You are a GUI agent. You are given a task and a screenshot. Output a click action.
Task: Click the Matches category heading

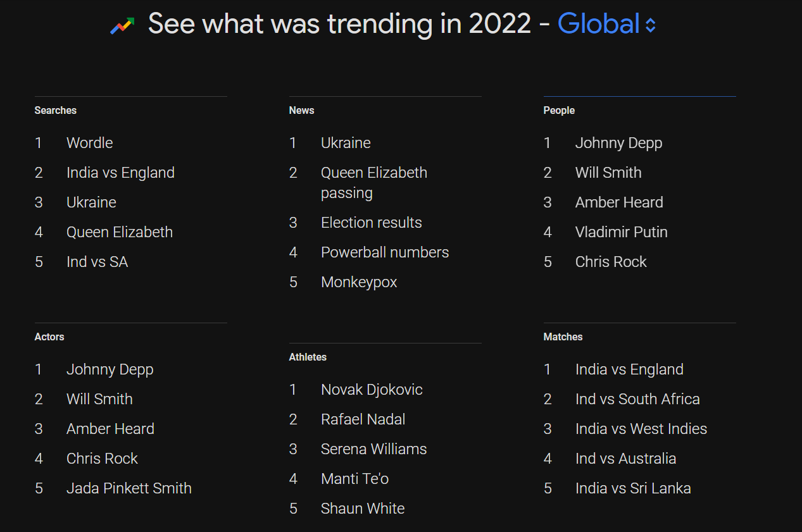(x=563, y=337)
